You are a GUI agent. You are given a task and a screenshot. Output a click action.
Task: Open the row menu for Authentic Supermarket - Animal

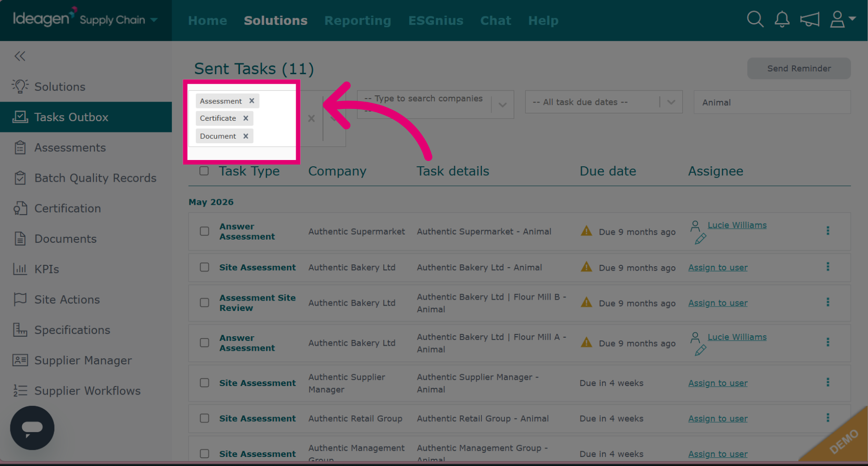pyautogui.click(x=828, y=231)
